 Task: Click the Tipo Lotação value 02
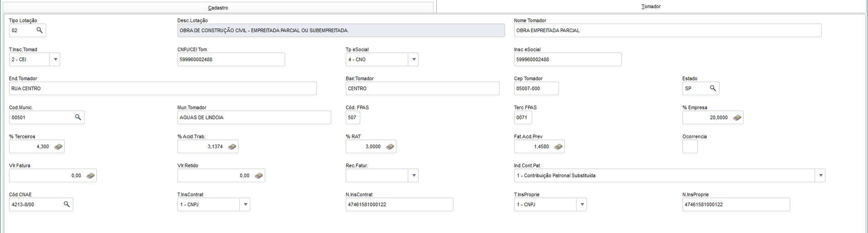coord(14,30)
